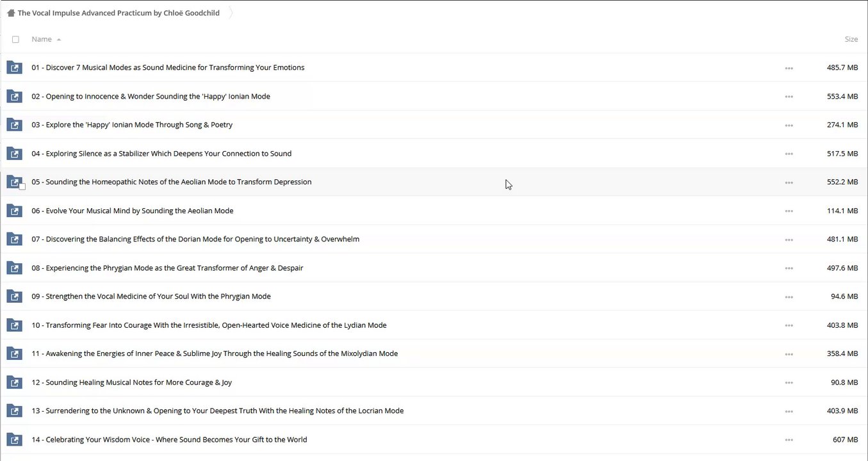Click the folder icon for item 03
868x461 pixels.
pyautogui.click(x=14, y=125)
